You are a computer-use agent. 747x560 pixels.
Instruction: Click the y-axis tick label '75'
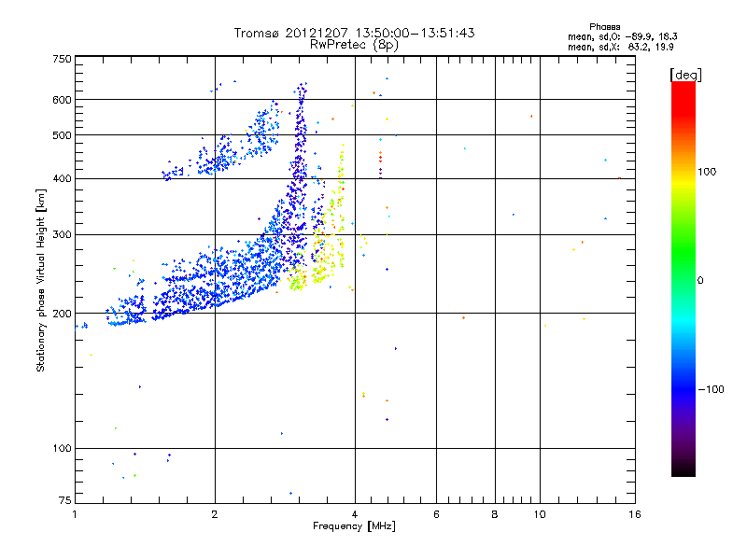point(65,500)
